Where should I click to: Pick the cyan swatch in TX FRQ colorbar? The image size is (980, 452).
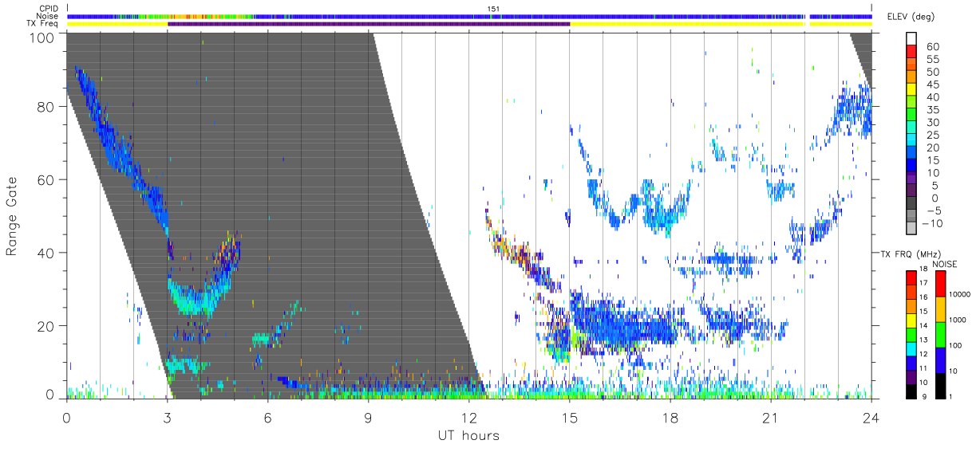point(911,348)
